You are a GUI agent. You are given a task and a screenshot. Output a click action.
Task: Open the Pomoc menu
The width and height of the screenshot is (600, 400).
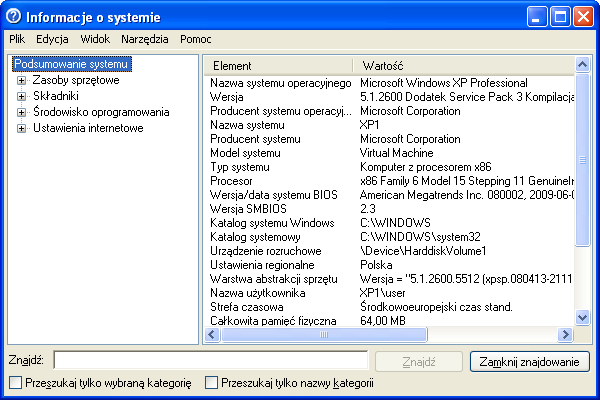point(196,39)
